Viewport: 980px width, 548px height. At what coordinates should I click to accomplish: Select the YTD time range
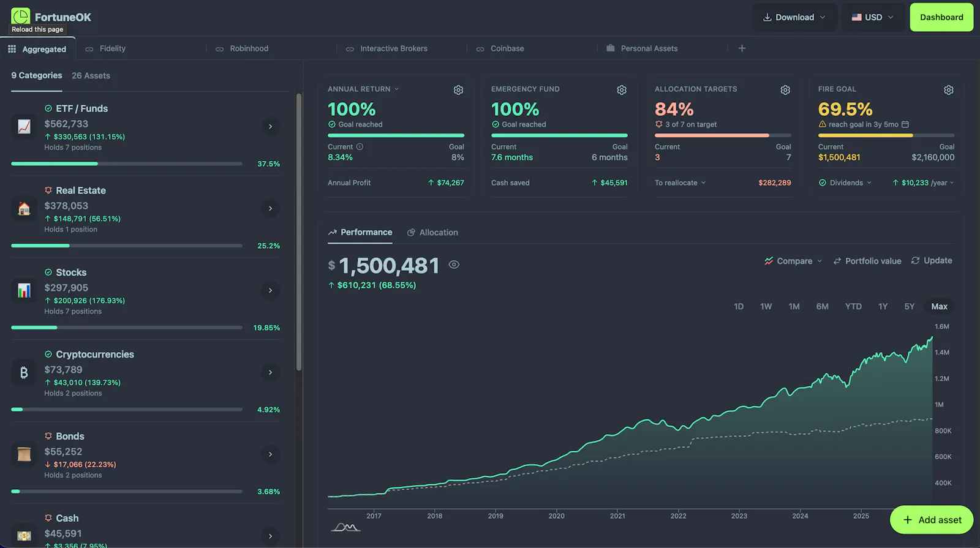(853, 307)
